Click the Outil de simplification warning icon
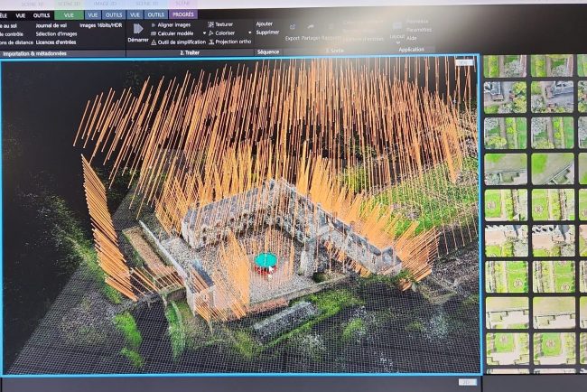This screenshot has height=392, width=587. tap(154, 42)
